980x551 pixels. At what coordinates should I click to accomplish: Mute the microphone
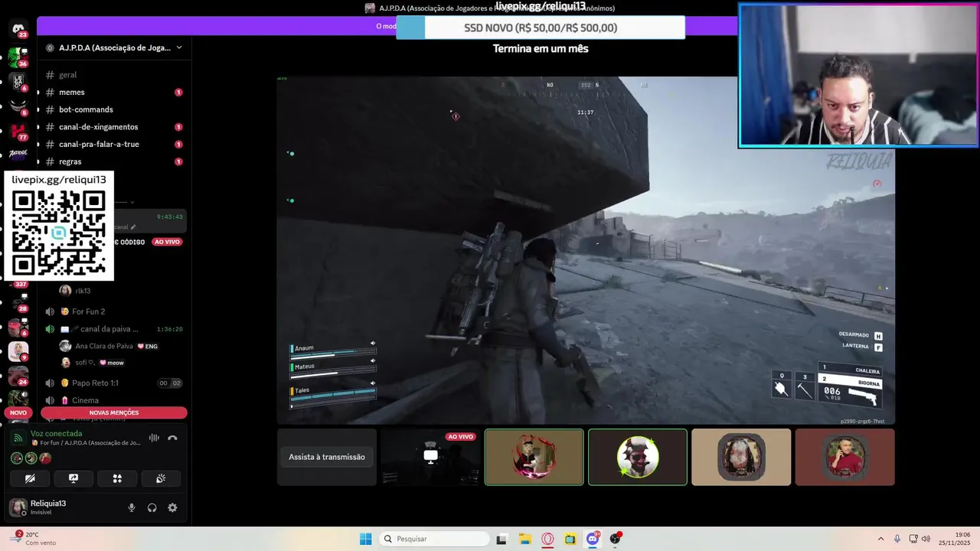[x=132, y=507]
